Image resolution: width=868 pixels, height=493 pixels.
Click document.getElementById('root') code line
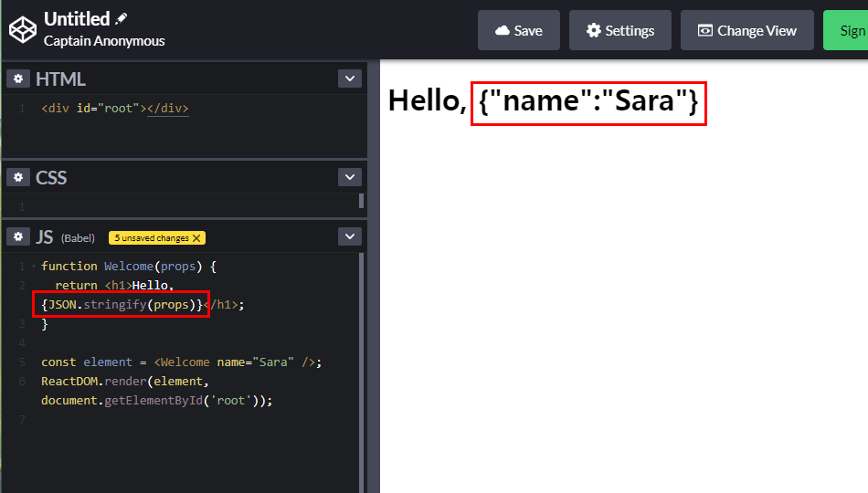(x=156, y=401)
